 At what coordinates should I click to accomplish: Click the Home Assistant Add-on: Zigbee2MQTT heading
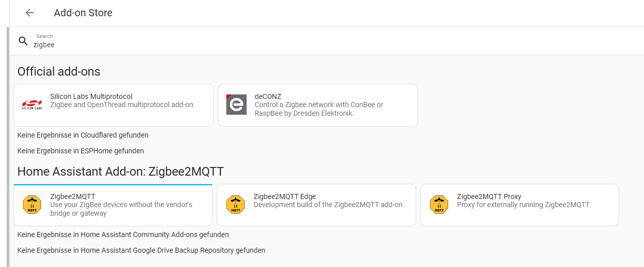[x=120, y=172]
